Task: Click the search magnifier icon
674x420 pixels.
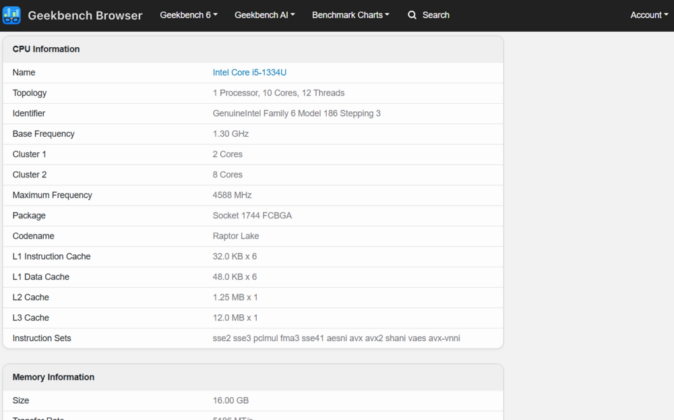Action: [x=412, y=15]
